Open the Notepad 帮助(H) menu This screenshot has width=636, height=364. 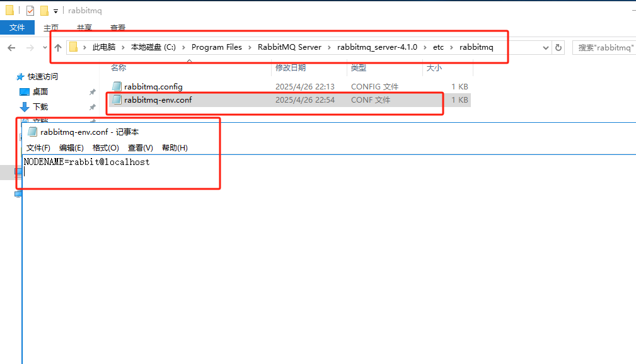[x=175, y=148]
